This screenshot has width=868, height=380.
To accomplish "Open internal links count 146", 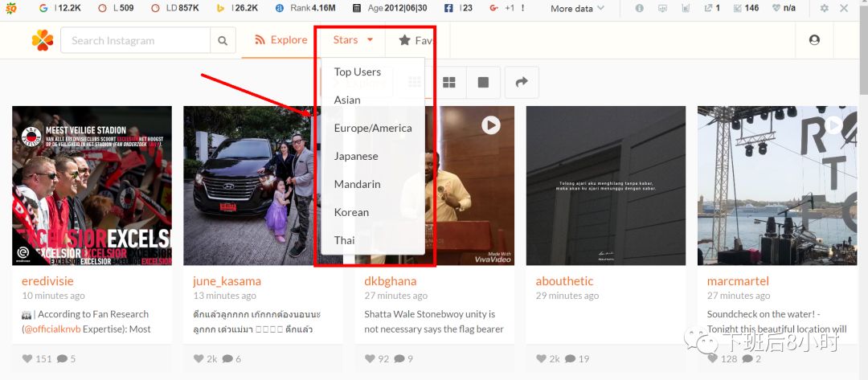I will (746, 8).
